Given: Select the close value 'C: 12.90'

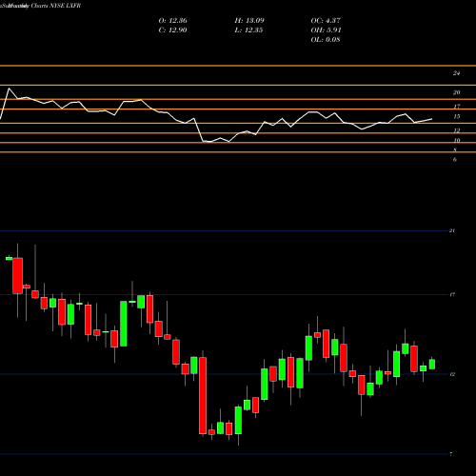Looking at the screenshot, I should tap(172, 30).
